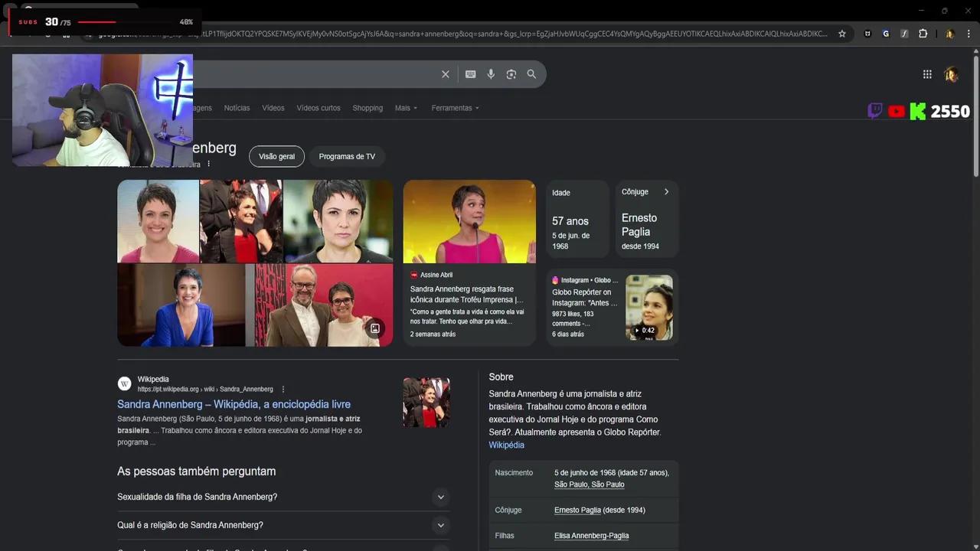The image size is (980, 551).
Task: Switch to the Notícias tab
Action: pyautogui.click(x=237, y=108)
